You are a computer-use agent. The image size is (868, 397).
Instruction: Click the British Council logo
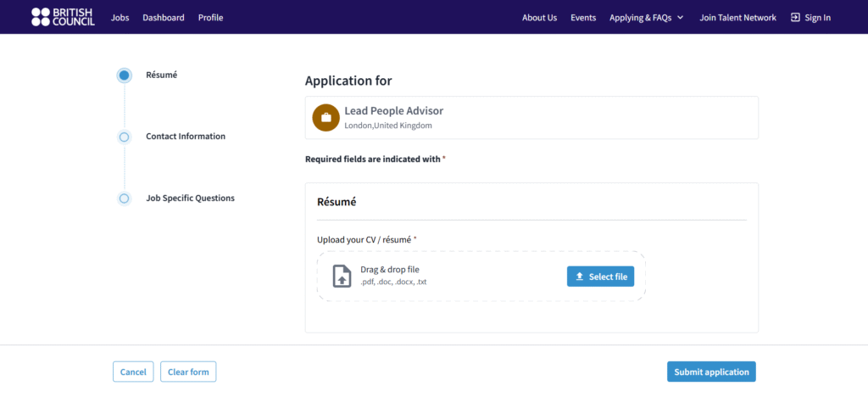63,17
